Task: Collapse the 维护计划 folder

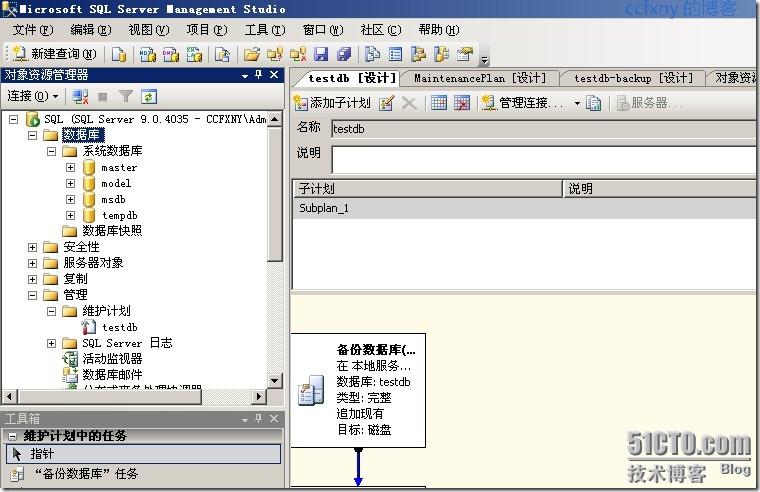Action: coord(51,311)
